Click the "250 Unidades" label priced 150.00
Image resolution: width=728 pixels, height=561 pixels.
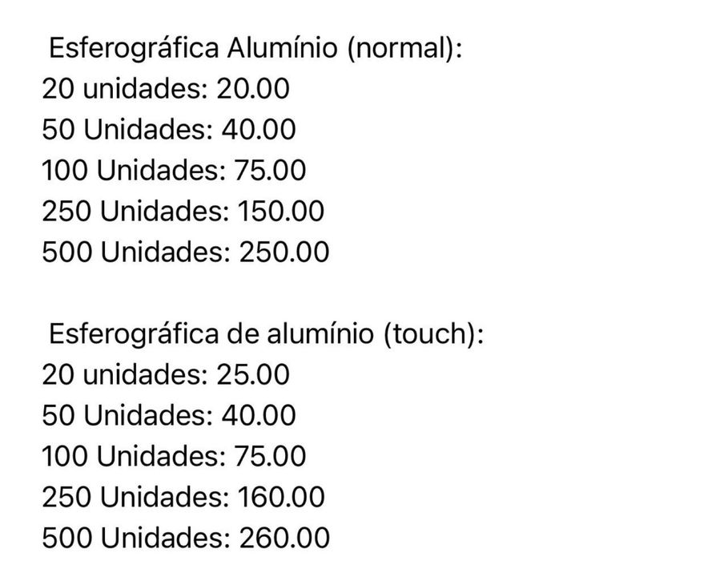click(136, 212)
